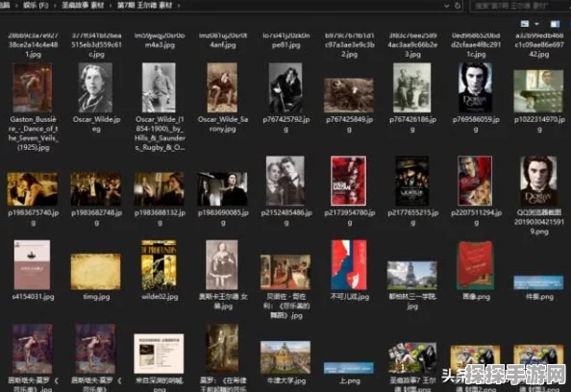This screenshot has height=392, width=571.
Task: Select the p767425849.jpg sepia thumbnail
Action: (349, 94)
